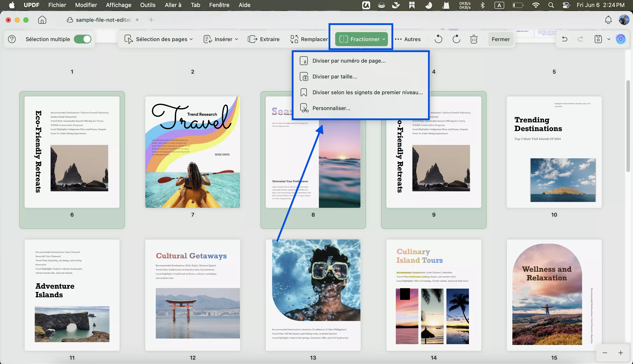Click the Extraire button
This screenshot has width=633, height=364.
click(264, 39)
